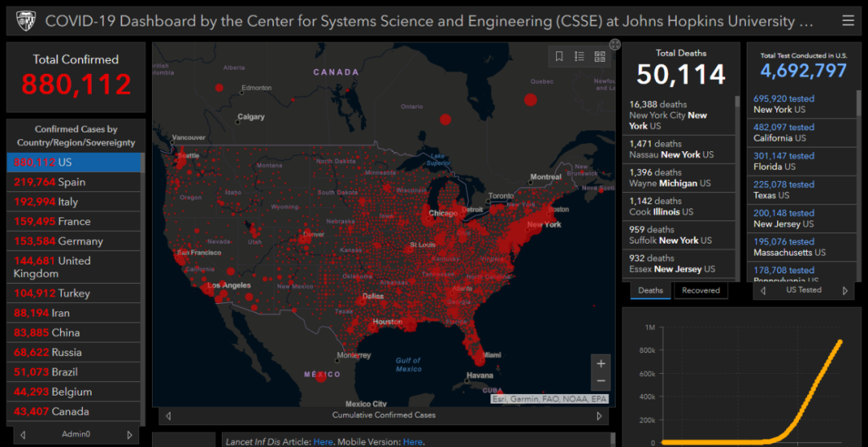Switch to the Recovered tab

tap(701, 290)
